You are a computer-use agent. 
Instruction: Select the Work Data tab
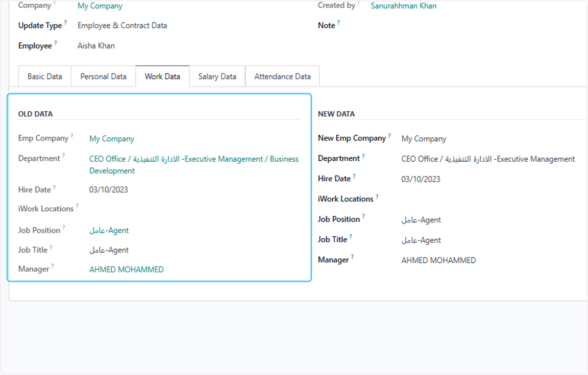pyautogui.click(x=162, y=76)
